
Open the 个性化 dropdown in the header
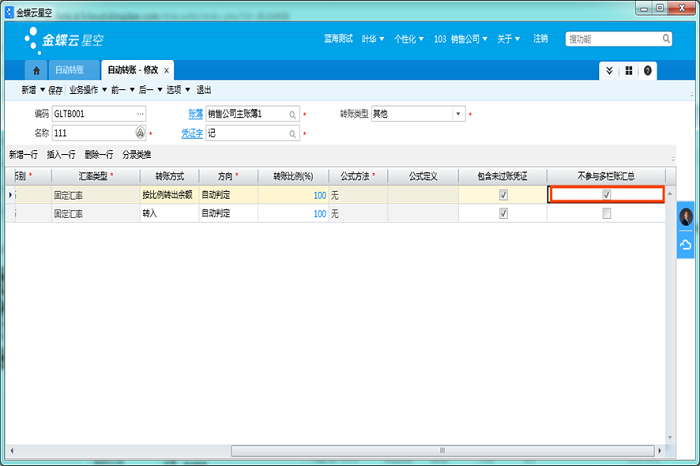pos(410,39)
